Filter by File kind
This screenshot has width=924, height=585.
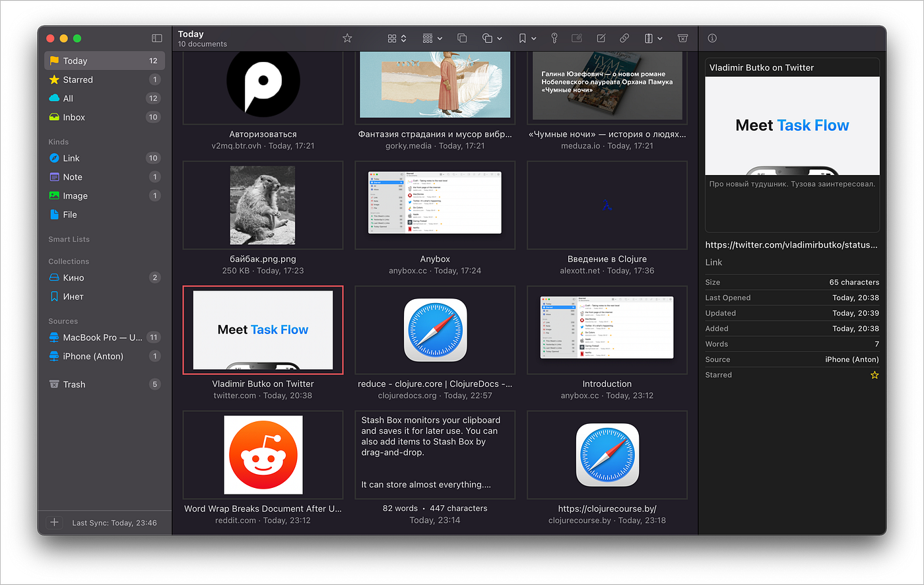point(104,215)
